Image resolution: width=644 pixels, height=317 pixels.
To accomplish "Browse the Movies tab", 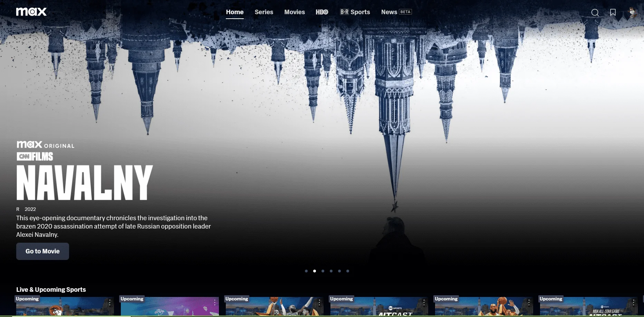I will [295, 12].
